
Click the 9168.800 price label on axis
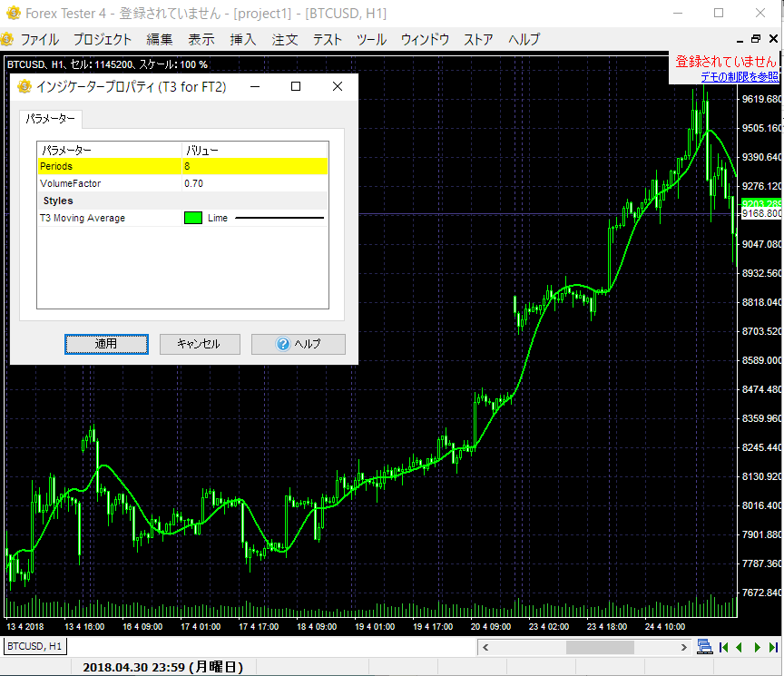761,213
